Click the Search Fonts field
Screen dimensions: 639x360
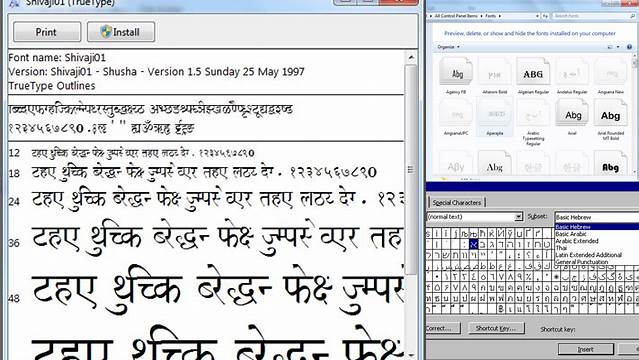pos(591,16)
